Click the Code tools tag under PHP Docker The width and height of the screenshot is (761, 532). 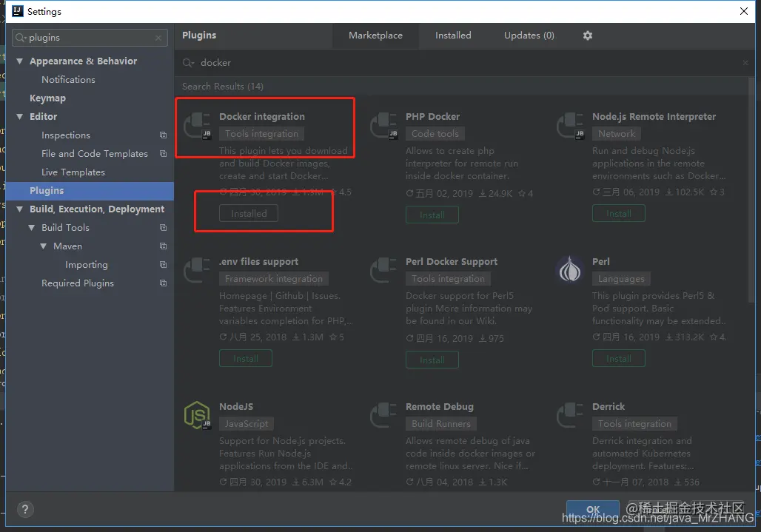[435, 134]
